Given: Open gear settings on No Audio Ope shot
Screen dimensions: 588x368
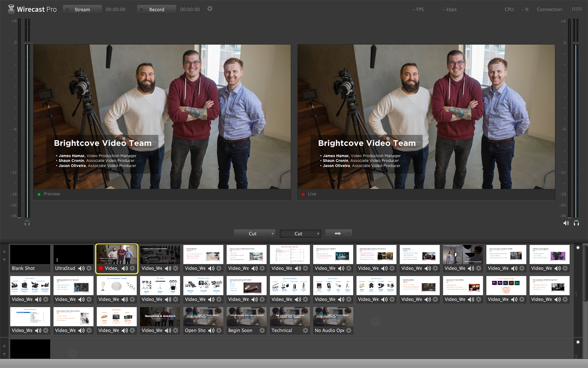Looking at the screenshot, I should click(x=349, y=330).
